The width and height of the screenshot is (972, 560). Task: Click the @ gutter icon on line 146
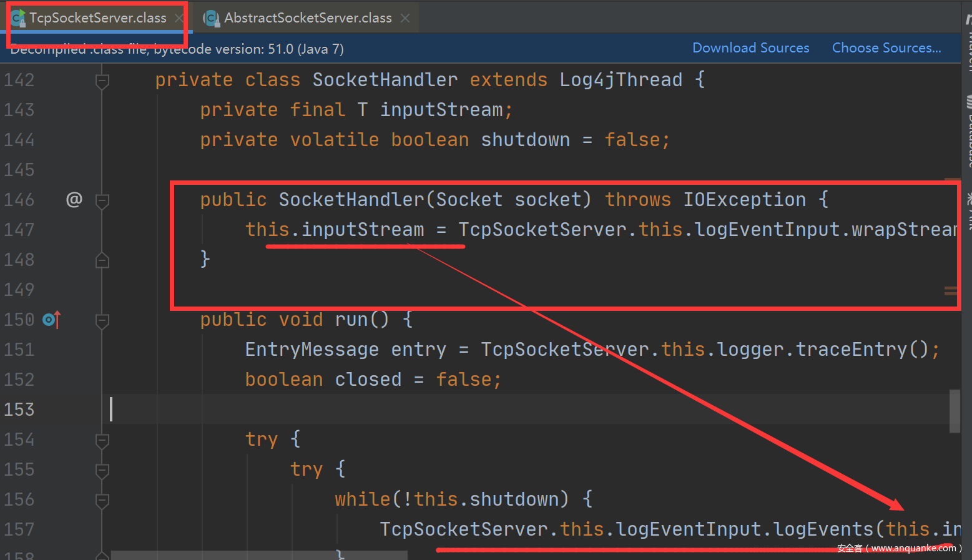pyautogui.click(x=74, y=200)
